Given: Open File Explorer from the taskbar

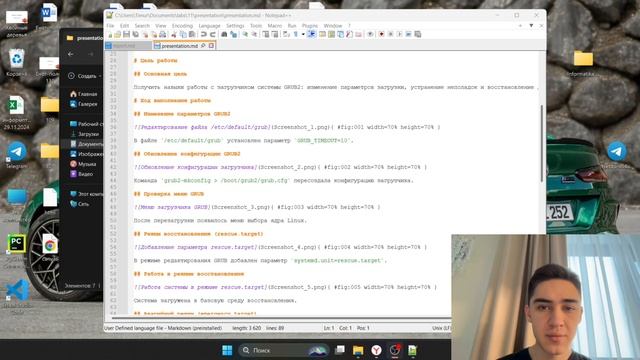Looking at the screenshot, I should tap(358, 350).
